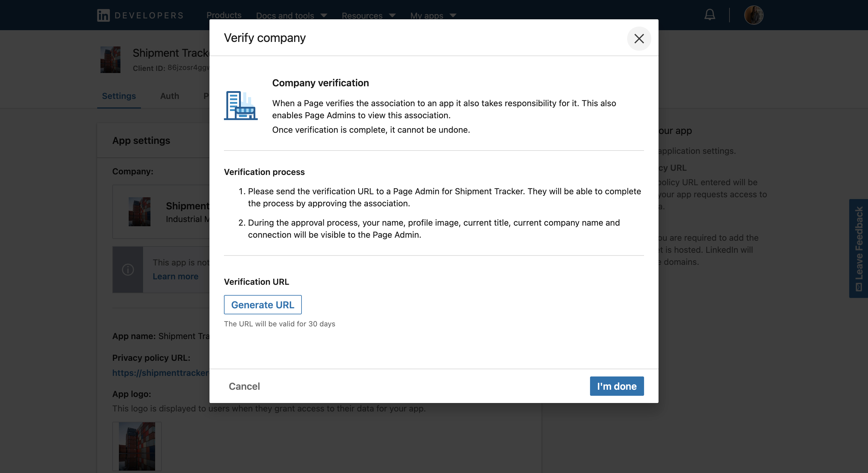Viewport: 868px width, 473px height.
Task: Click the info icon in the app notice banner
Action: pyautogui.click(x=128, y=269)
